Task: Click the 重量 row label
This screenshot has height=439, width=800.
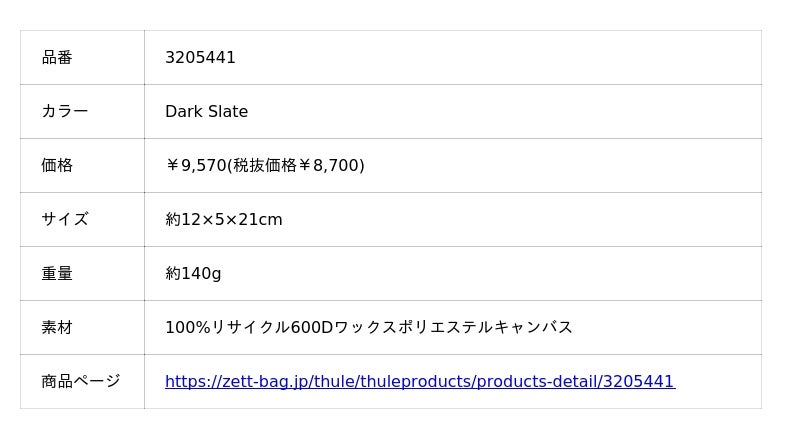Action: [x=57, y=274]
